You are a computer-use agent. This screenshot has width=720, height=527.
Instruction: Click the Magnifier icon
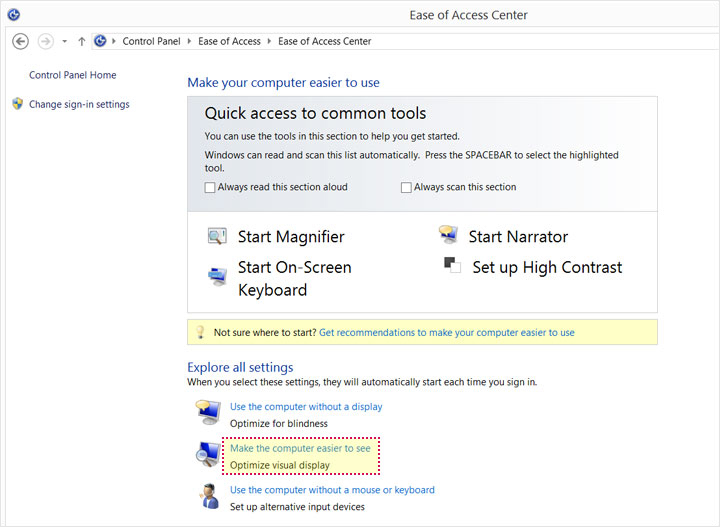coord(217,237)
